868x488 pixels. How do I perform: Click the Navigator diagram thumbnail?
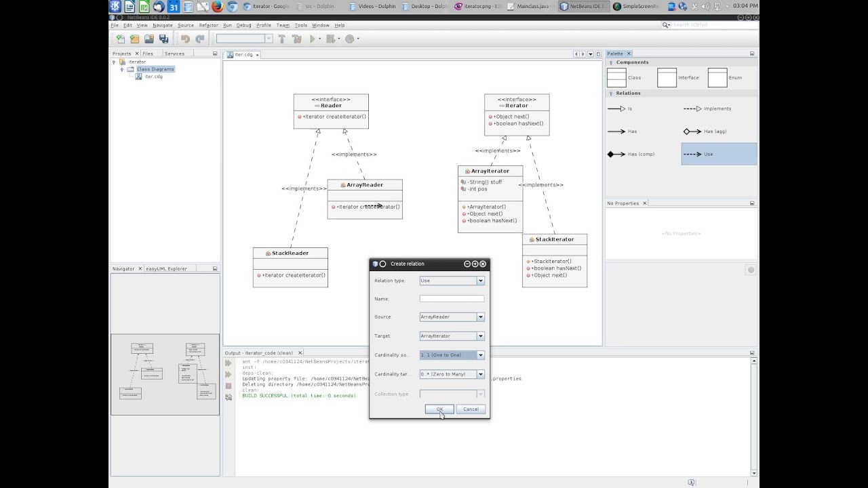[165, 374]
